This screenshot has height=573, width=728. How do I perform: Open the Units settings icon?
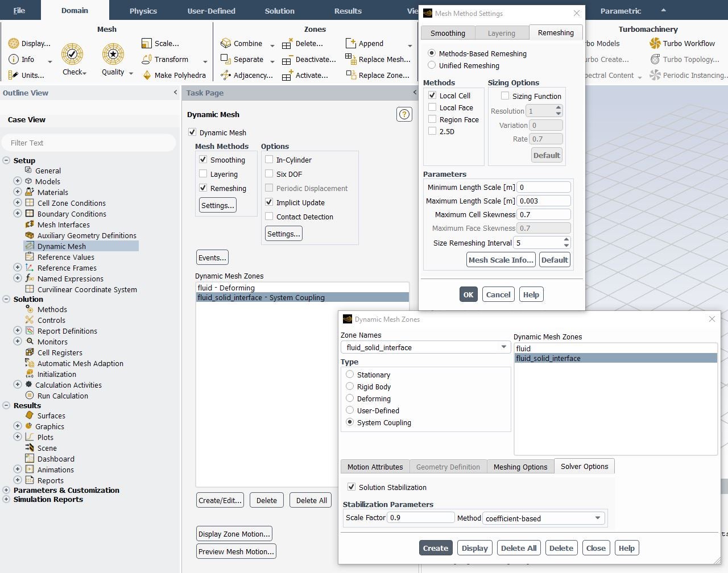coord(14,75)
